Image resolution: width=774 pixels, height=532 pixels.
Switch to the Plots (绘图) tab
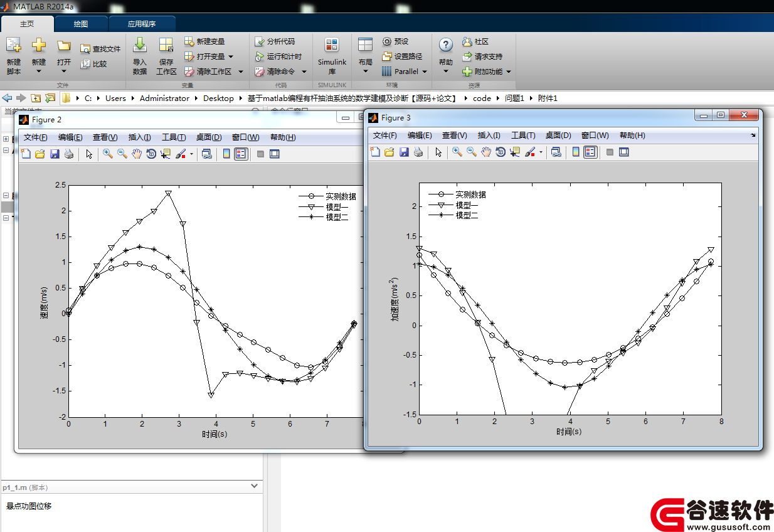pyautogui.click(x=81, y=24)
